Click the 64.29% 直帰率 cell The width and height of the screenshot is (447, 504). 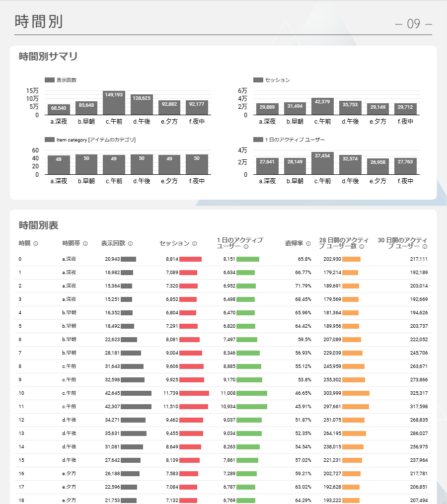point(303,501)
